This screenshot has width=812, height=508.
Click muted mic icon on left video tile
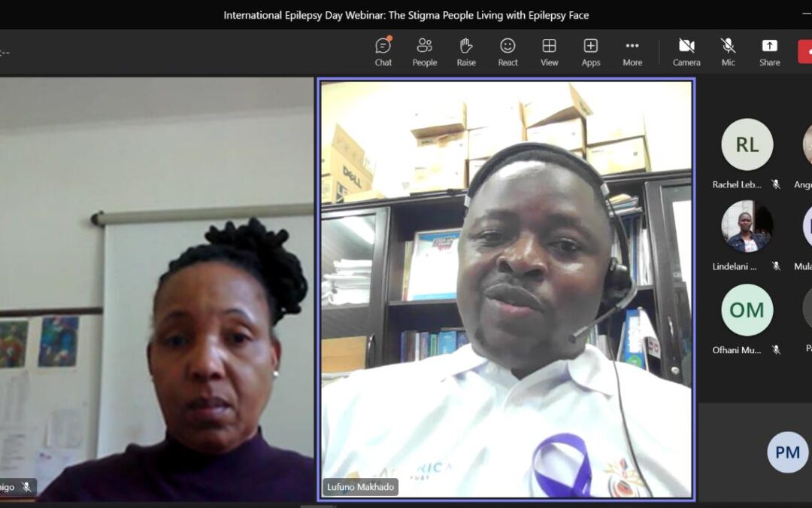click(26, 487)
